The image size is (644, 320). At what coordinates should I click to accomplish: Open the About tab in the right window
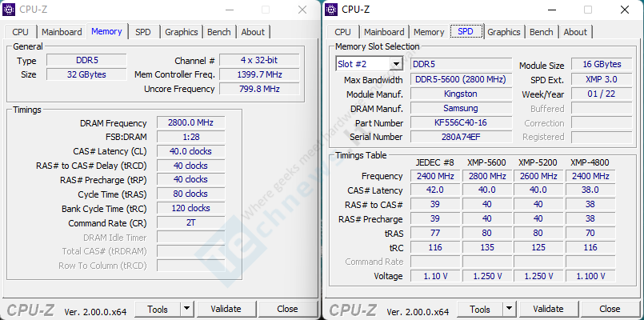click(x=575, y=32)
